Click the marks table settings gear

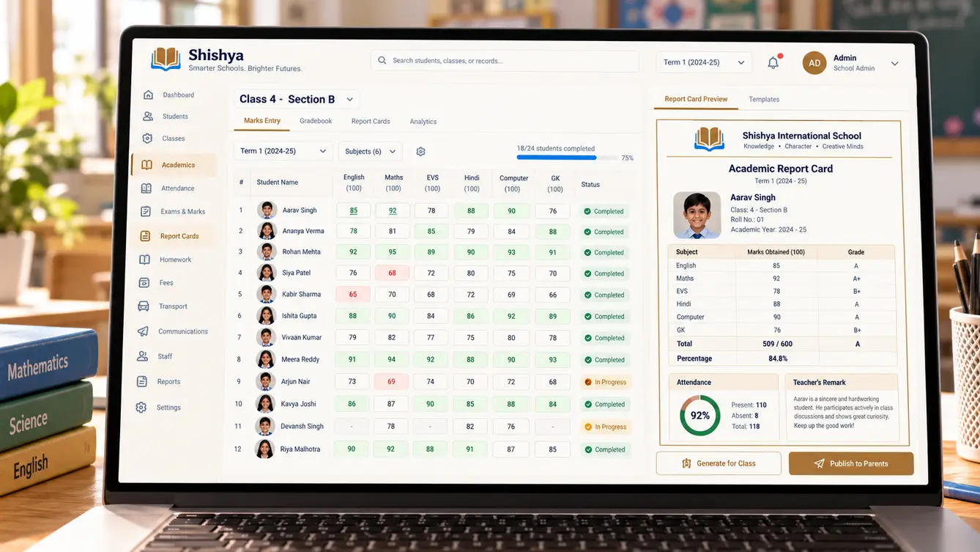tap(420, 152)
